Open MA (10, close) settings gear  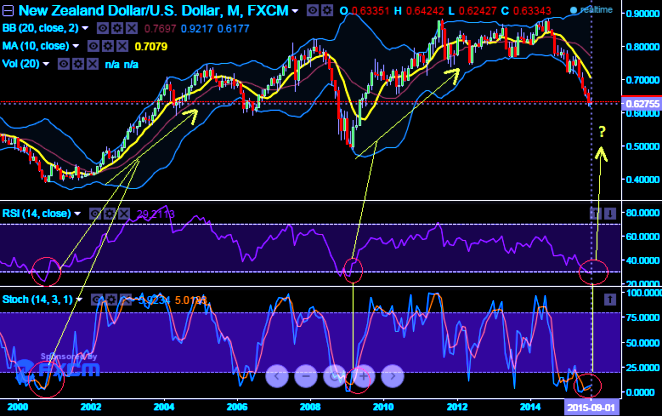pyautogui.click(x=108, y=46)
